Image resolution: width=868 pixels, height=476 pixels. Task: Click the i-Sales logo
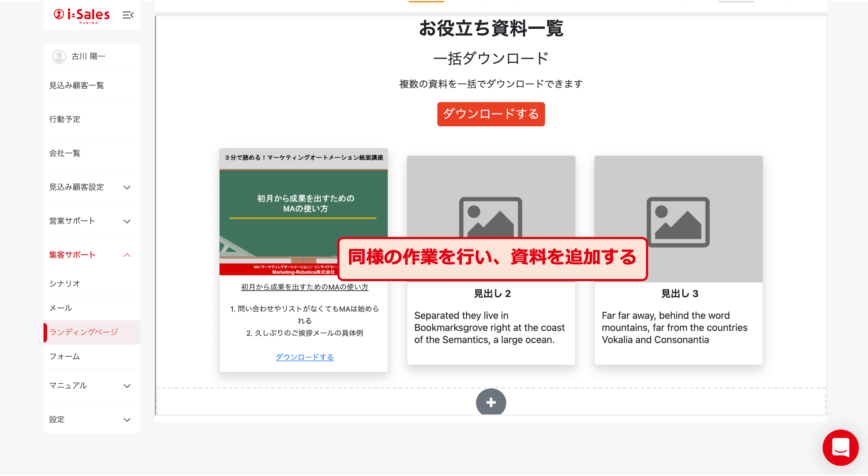[82, 15]
